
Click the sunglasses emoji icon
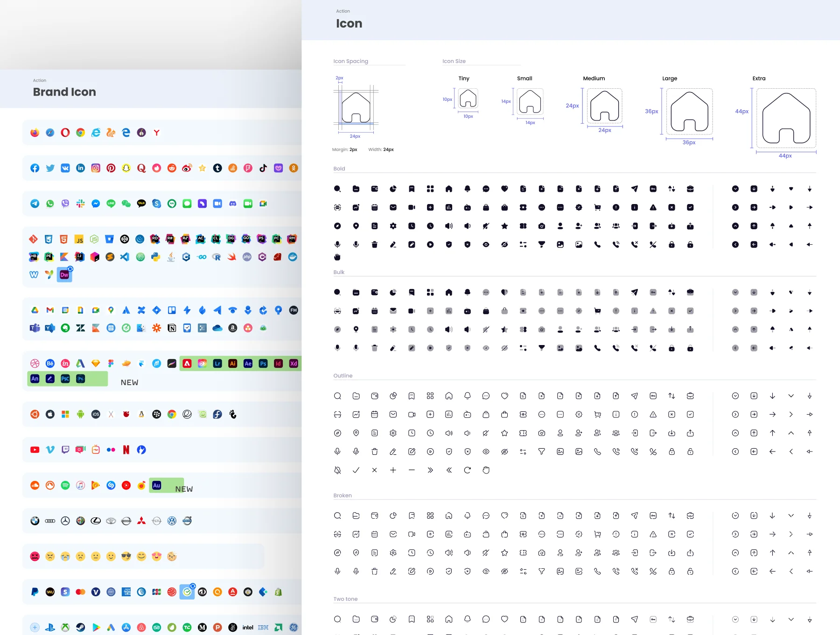tap(126, 556)
